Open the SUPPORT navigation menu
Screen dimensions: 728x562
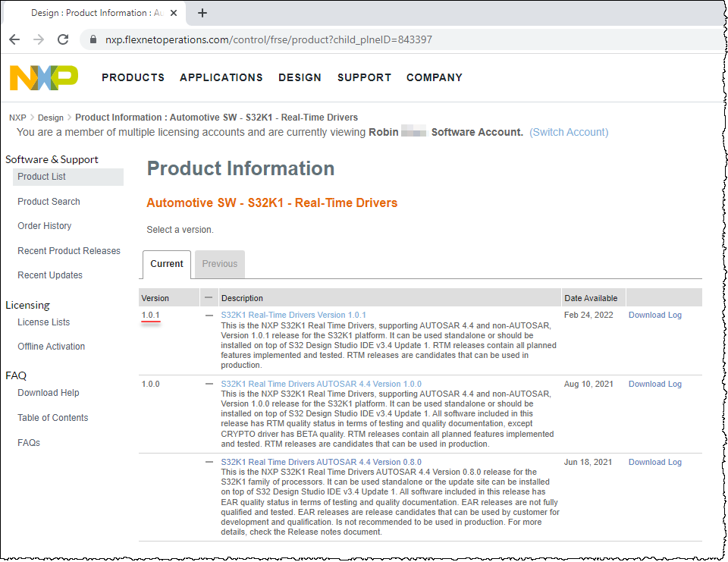point(364,77)
